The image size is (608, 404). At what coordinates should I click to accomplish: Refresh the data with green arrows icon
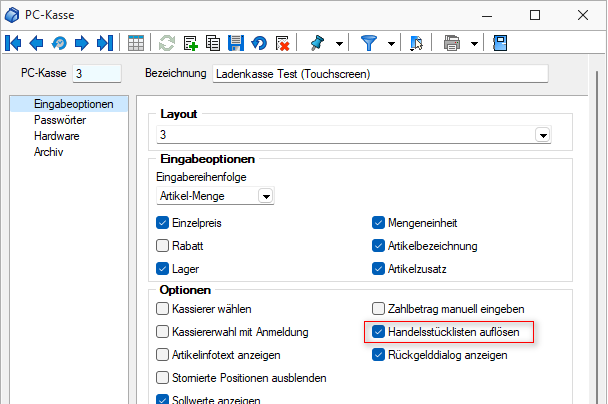pyautogui.click(x=167, y=43)
